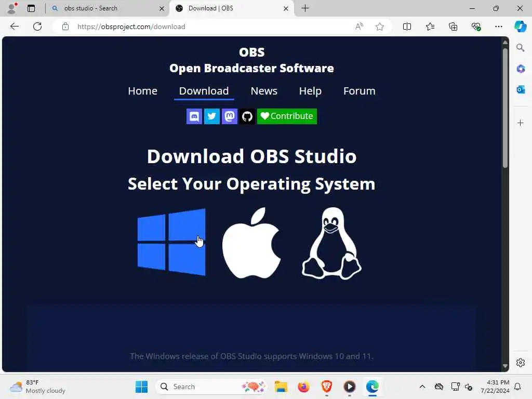Open the Forum section
Image resolution: width=532 pixels, height=399 pixels.
click(360, 91)
